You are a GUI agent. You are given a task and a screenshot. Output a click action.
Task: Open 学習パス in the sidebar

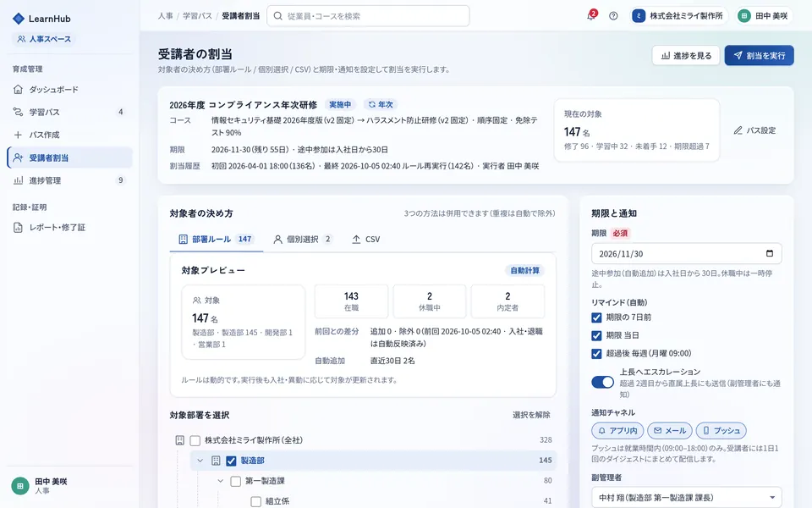(70, 112)
